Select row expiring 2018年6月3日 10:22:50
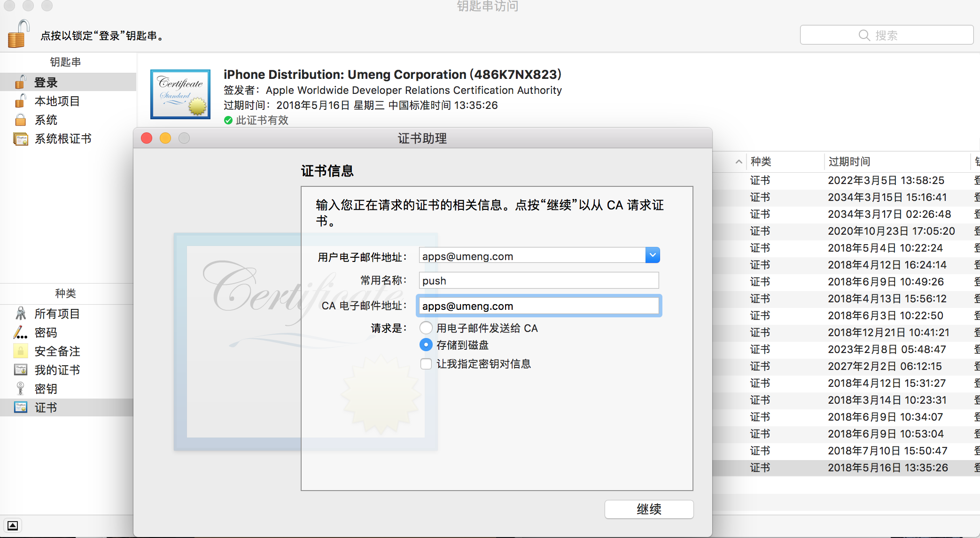The width and height of the screenshot is (980, 538). point(846,315)
